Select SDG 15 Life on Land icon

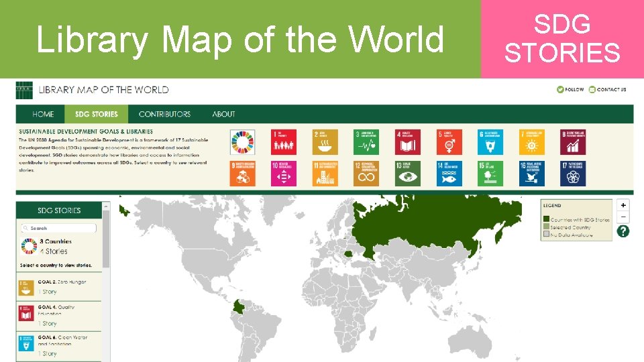point(490,174)
